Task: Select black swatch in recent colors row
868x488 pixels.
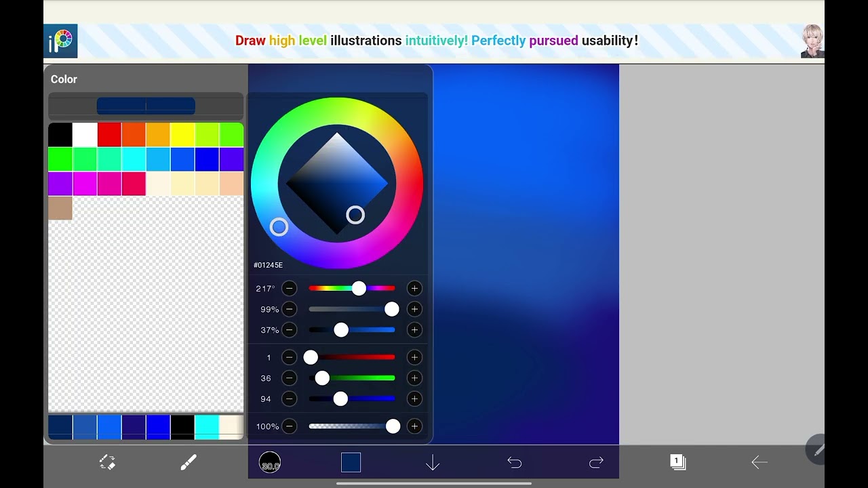Action: (x=182, y=427)
